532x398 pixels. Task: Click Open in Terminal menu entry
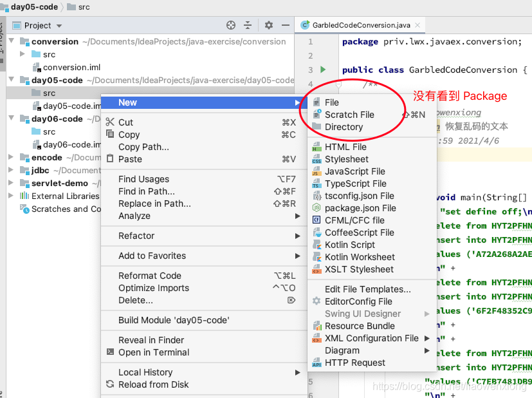154,352
